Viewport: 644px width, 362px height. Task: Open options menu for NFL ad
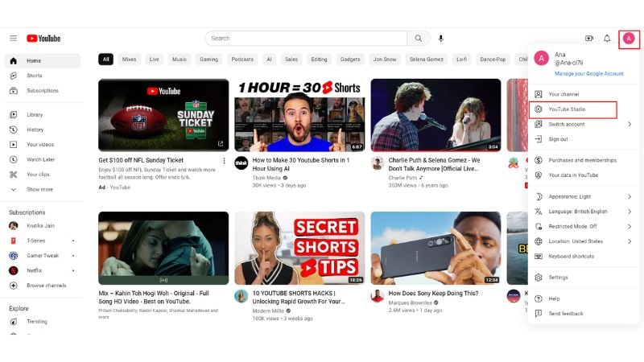[x=224, y=161]
